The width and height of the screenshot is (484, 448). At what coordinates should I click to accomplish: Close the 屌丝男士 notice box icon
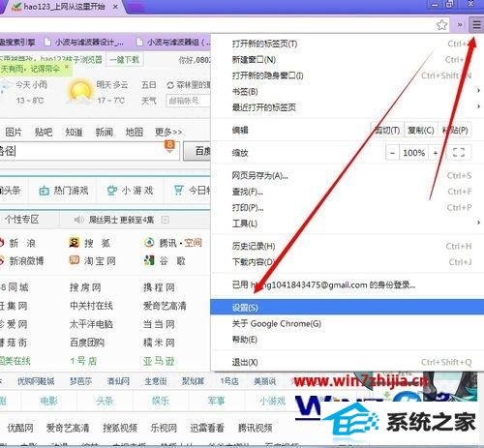pos(165,220)
